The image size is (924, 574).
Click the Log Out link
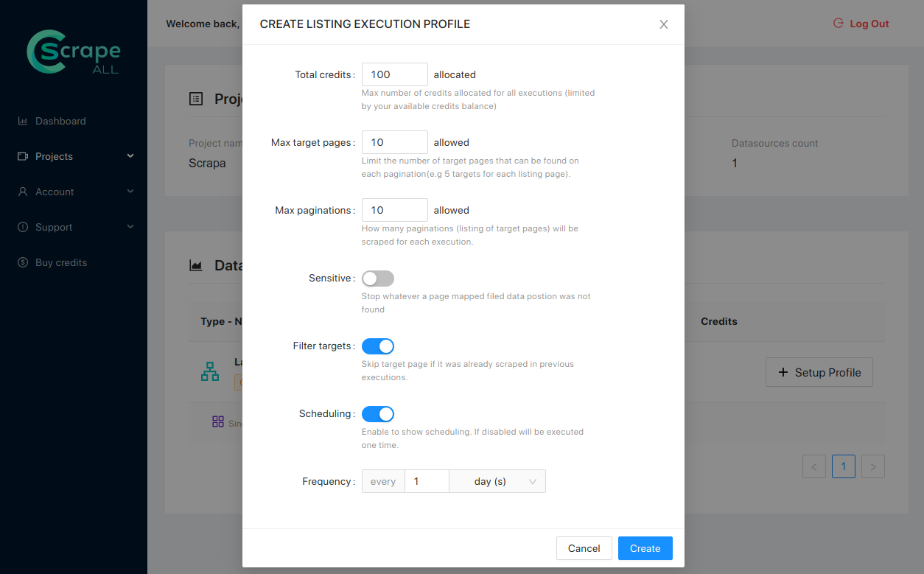tap(861, 24)
